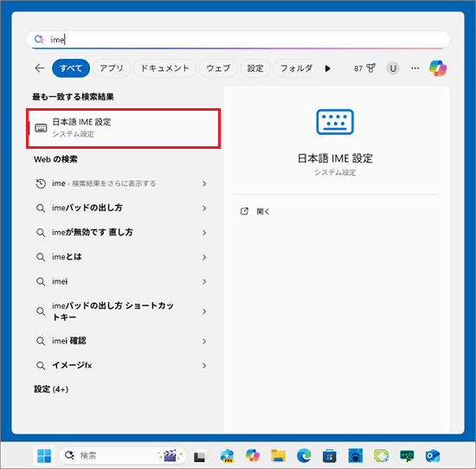Click the back arrow in search panel
Viewport: 476px width, 469px height.
(x=40, y=68)
